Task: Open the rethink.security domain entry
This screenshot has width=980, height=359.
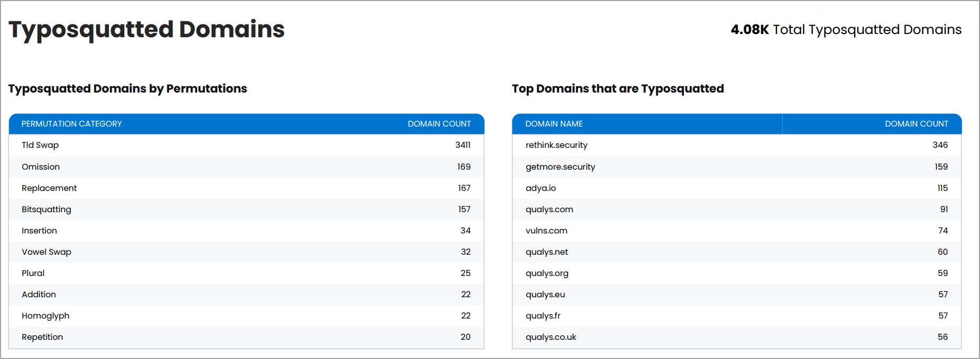Action: pos(556,145)
